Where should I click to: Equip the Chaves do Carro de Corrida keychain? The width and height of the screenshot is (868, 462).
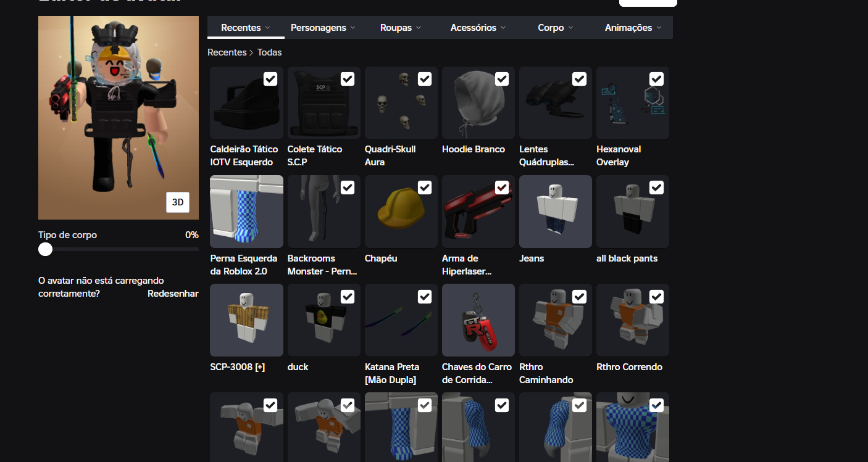pyautogui.click(x=478, y=320)
